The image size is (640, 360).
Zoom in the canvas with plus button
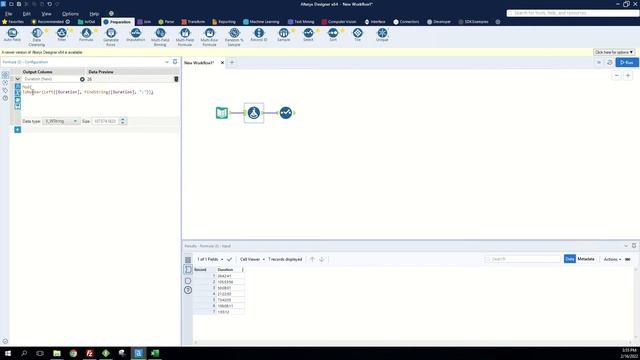tap(628, 76)
